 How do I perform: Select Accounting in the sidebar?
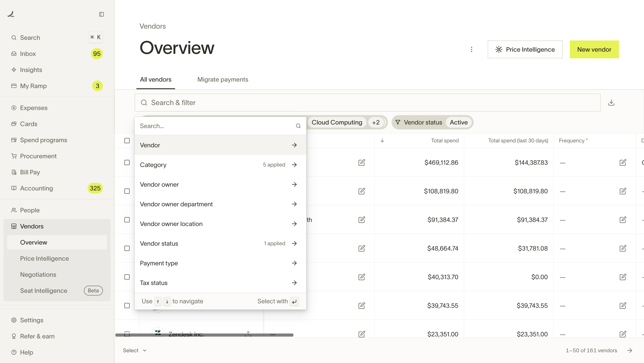pos(36,188)
